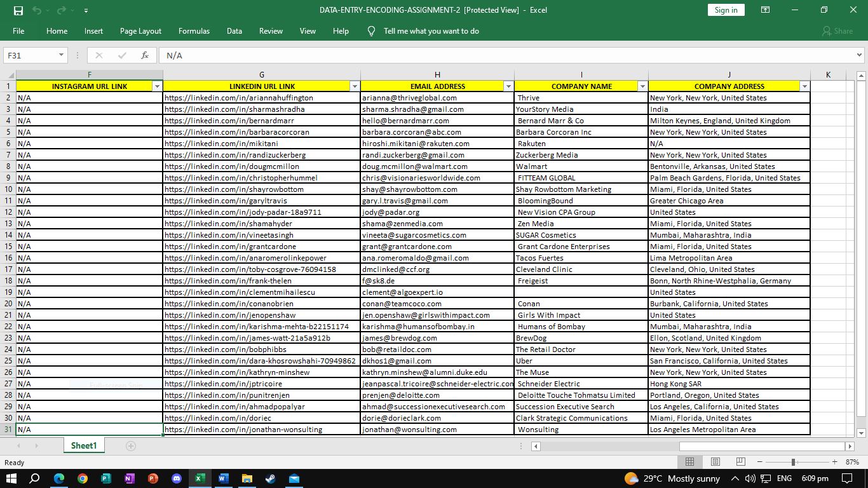This screenshot has height=488, width=868.
Task: Open the INSTAGRAM URL LINK filter dropdown
Action: point(157,86)
